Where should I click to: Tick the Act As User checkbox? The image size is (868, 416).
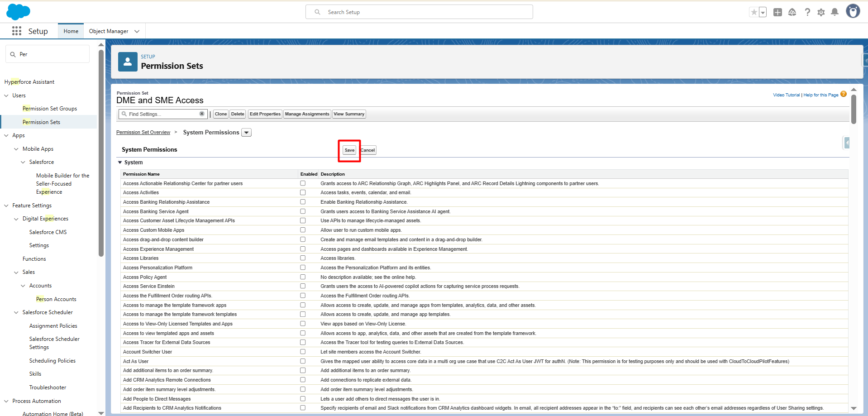(x=303, y=361)
